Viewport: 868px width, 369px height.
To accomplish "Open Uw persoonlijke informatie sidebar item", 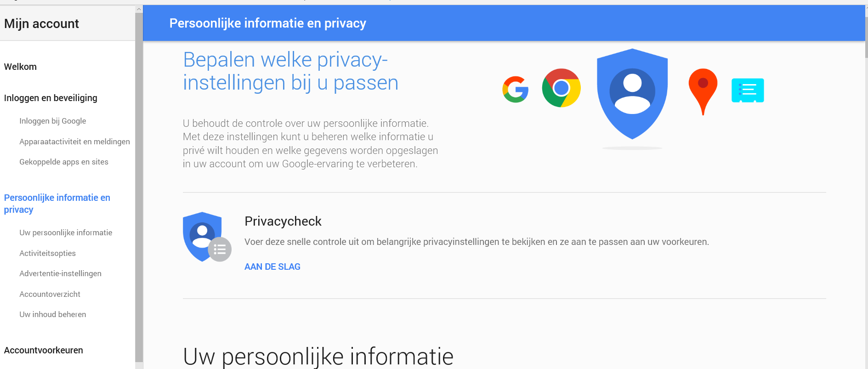I will pos(66,233).
